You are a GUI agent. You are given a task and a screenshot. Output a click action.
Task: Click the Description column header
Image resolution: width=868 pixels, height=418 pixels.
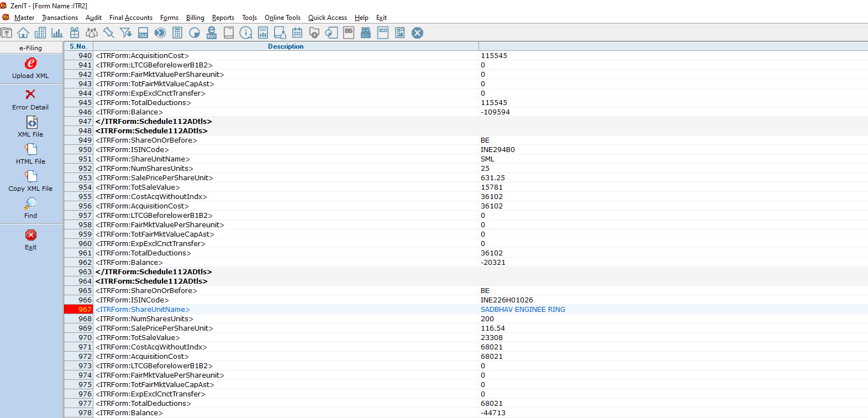(x=286, y=46)
